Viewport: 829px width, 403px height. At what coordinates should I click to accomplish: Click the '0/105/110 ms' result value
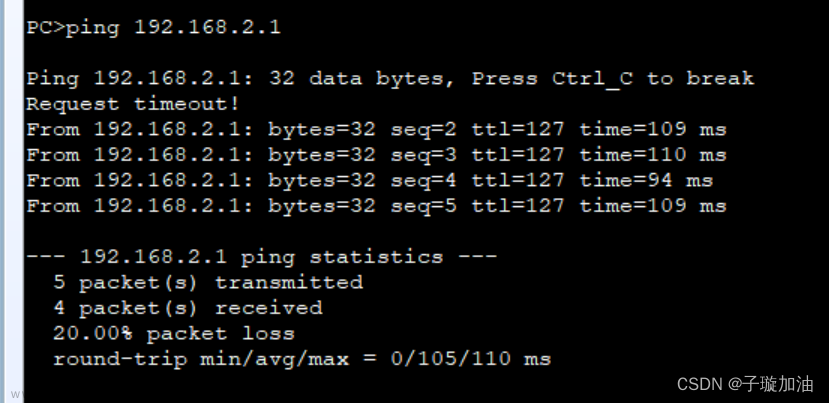point(471,359)
